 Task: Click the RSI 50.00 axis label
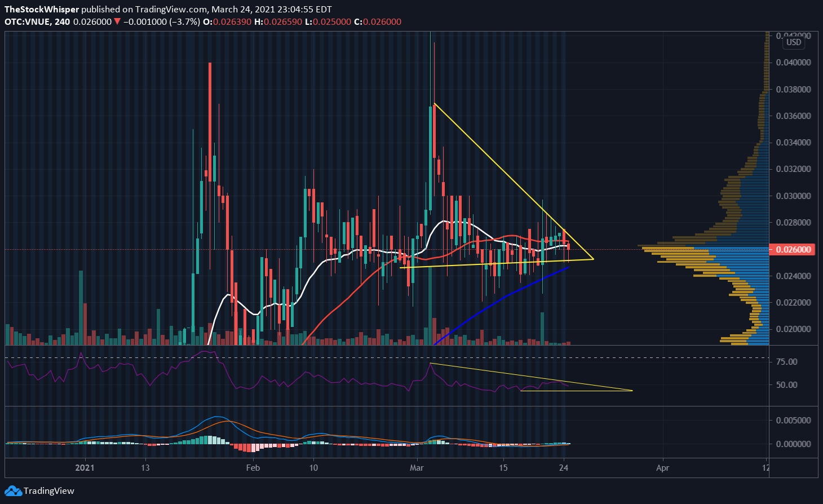coord(787,384)
